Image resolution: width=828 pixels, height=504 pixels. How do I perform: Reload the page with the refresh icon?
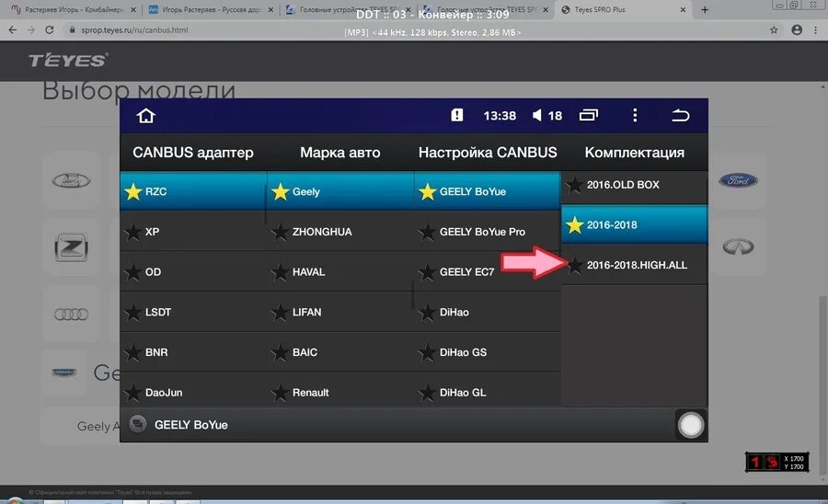49,30
